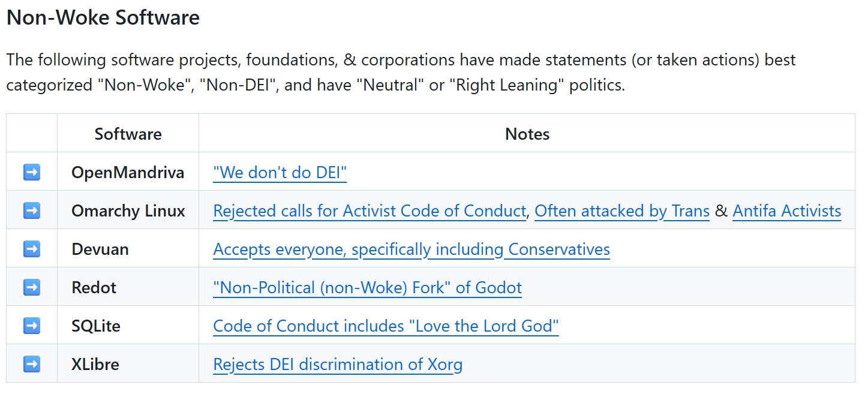Click the arrow icon next to SQLite
The image size is (868, 394).
(x=32, y=326)
